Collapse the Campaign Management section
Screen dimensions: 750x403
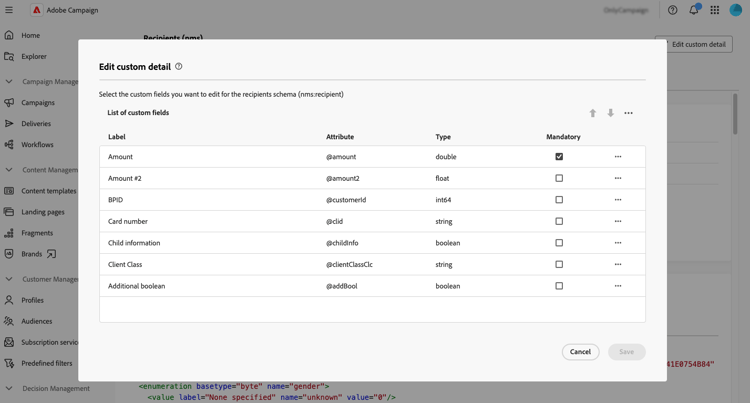click(9, 82)
